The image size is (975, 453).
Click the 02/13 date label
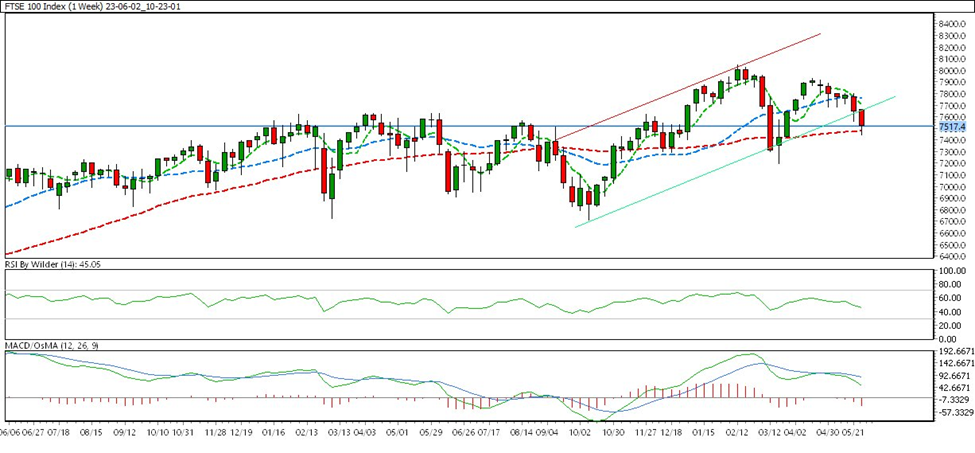coord(307,431)
